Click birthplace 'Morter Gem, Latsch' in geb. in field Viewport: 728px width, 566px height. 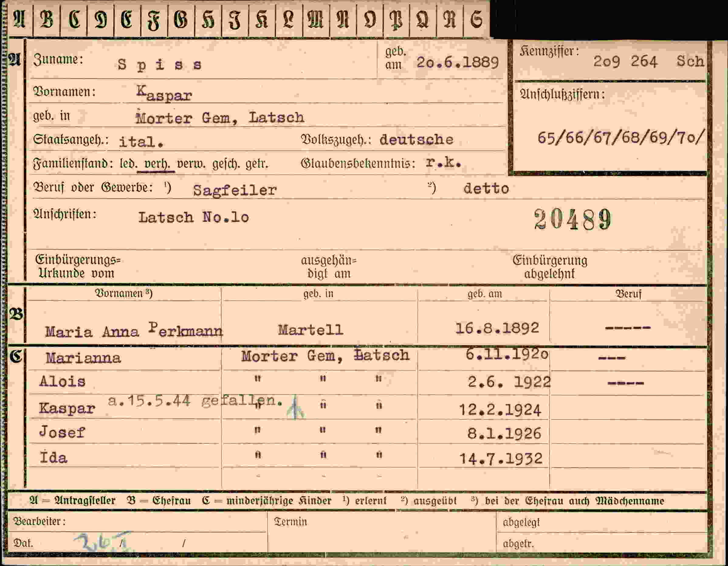220,118
